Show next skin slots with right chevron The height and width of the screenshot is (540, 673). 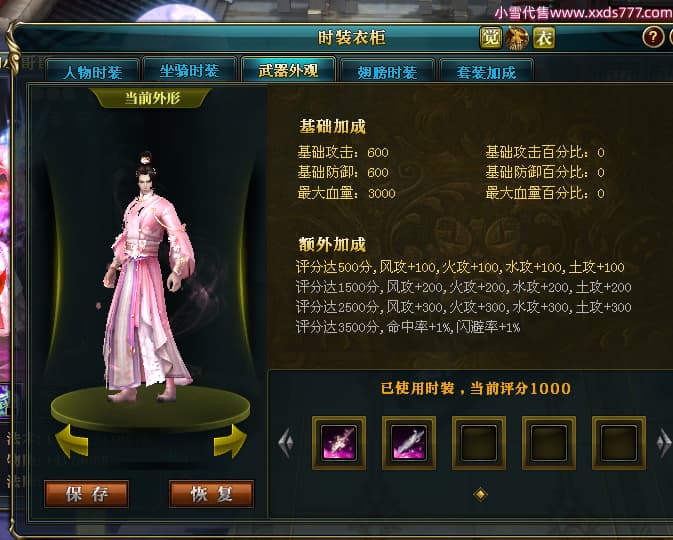click(664, 443)
